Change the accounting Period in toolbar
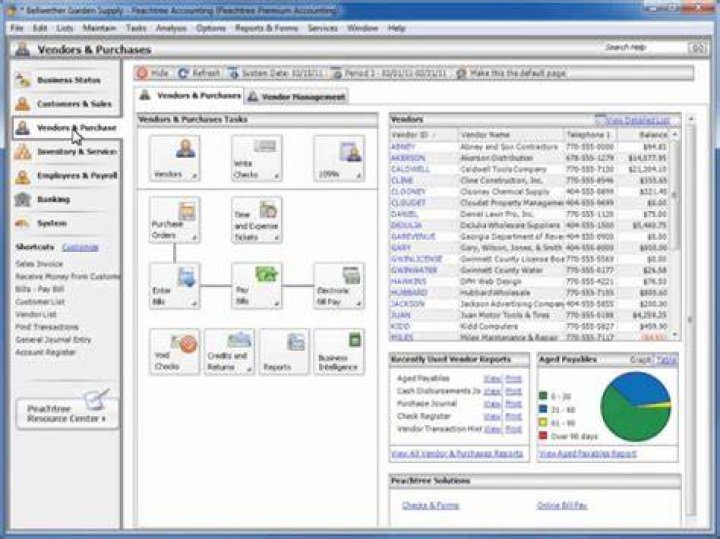 pos(389,73)
